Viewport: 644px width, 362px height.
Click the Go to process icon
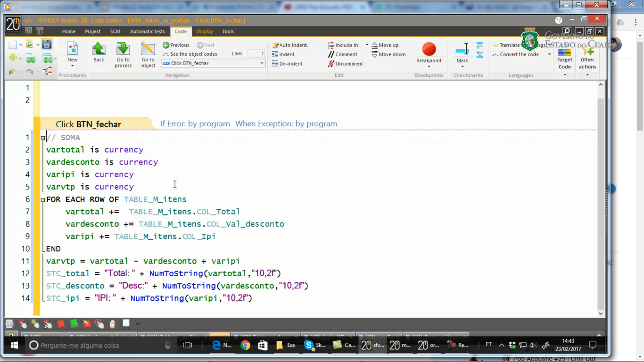[x=123, y=49]
